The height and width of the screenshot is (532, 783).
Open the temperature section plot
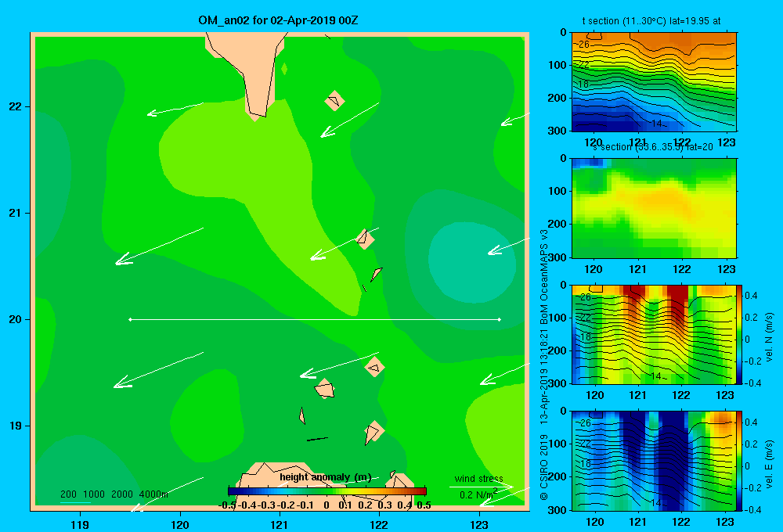[x=654, y=81]
